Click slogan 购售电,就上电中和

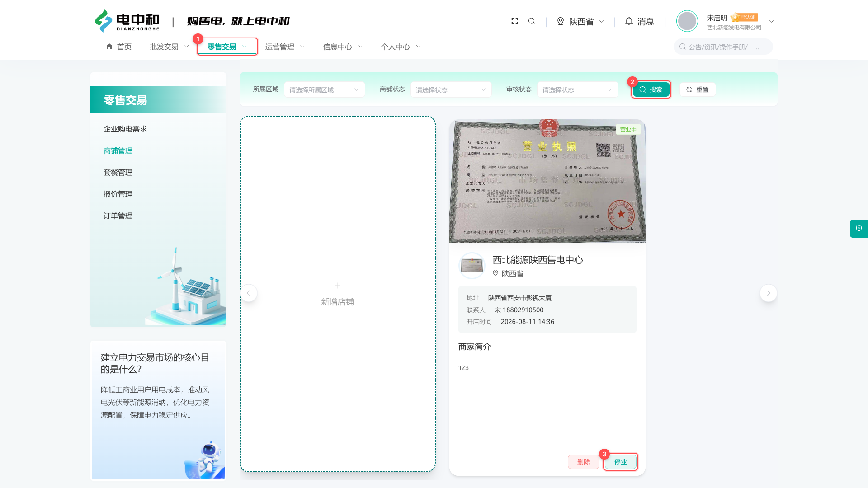[x=238, y=21]
